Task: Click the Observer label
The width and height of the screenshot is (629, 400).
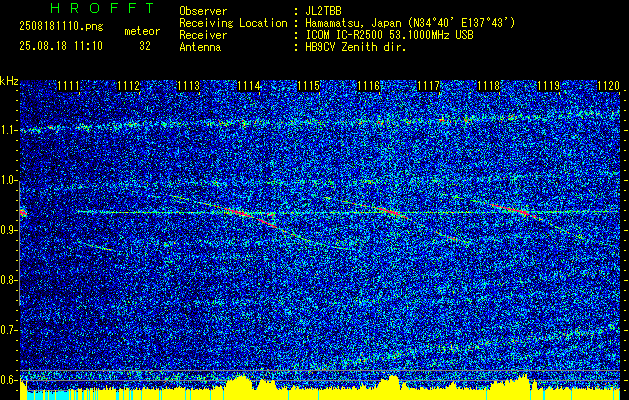Action: [203, 11]
